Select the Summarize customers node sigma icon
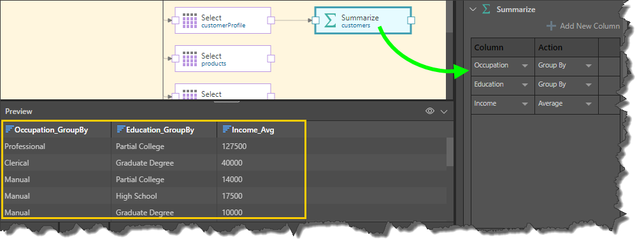The height and width of the screenshot is (249, 644). click(x=330, y=20)
